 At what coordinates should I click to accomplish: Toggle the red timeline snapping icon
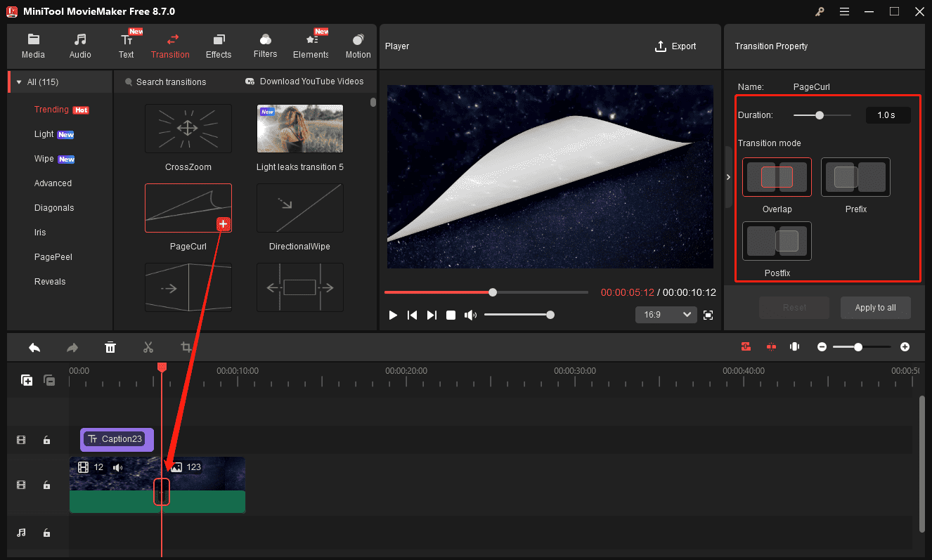pos(746,346)
